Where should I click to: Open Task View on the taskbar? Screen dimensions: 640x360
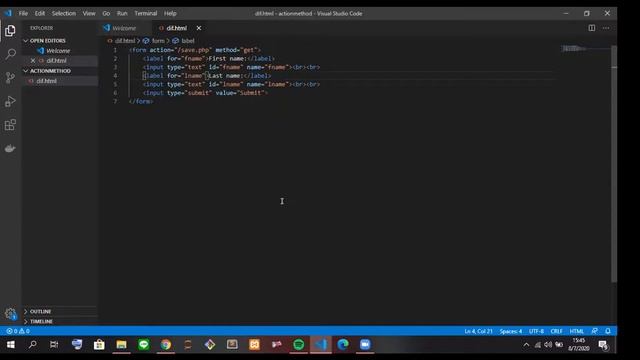click(54, 345)
